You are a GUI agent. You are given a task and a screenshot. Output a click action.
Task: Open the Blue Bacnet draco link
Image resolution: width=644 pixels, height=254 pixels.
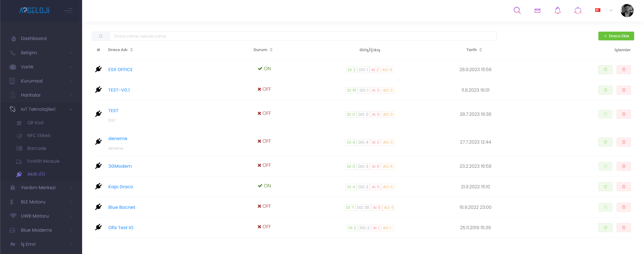pos(121,207)
